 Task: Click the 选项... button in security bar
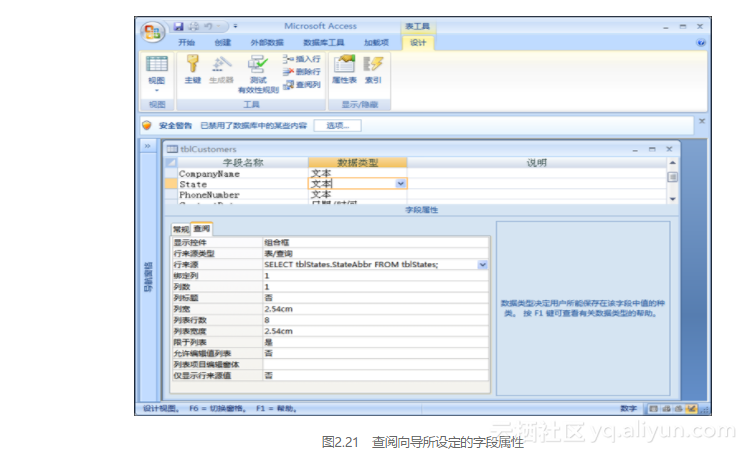[x=337, y=125]
